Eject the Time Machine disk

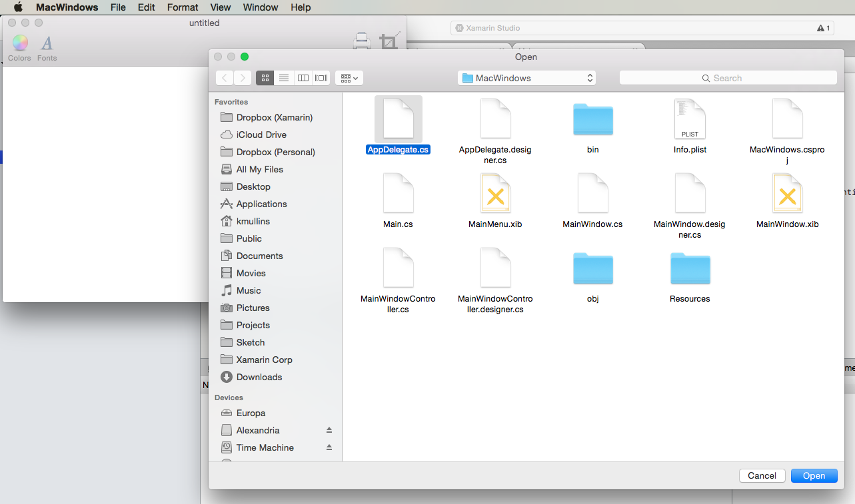(329, 447)
